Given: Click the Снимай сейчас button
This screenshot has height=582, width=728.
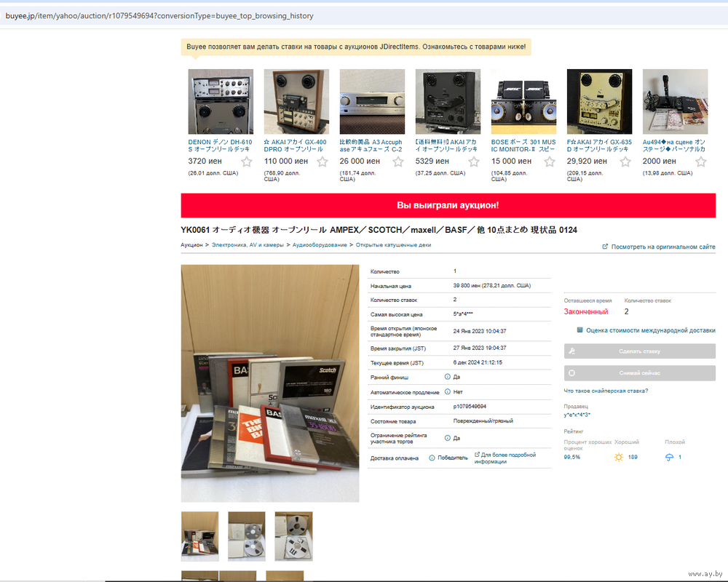Looking at the screenshot, I should click(x=639, y=372).
